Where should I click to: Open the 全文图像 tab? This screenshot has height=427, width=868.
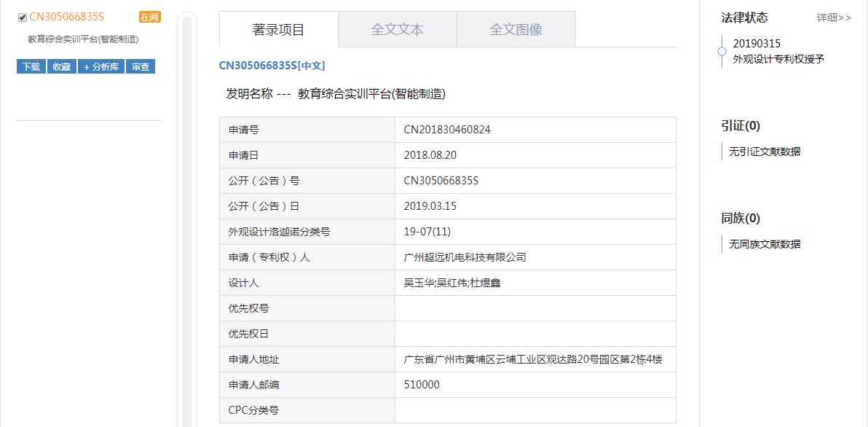point(516,30)
